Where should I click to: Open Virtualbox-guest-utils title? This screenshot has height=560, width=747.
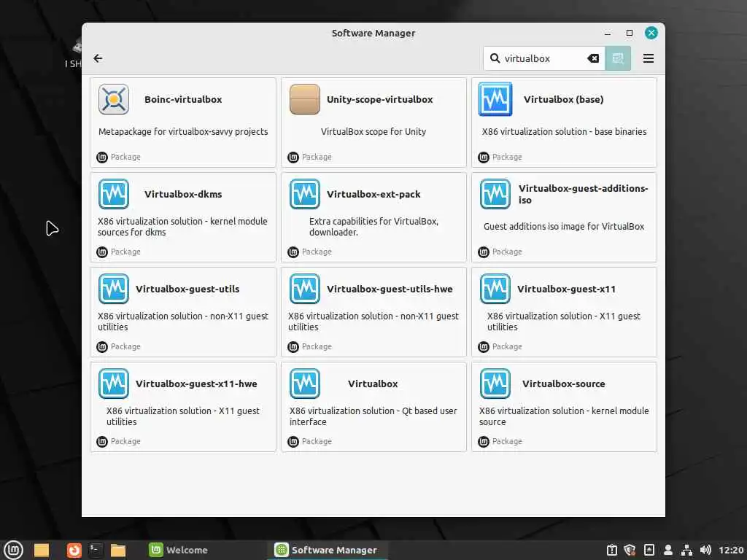click(x=187, y=289)
